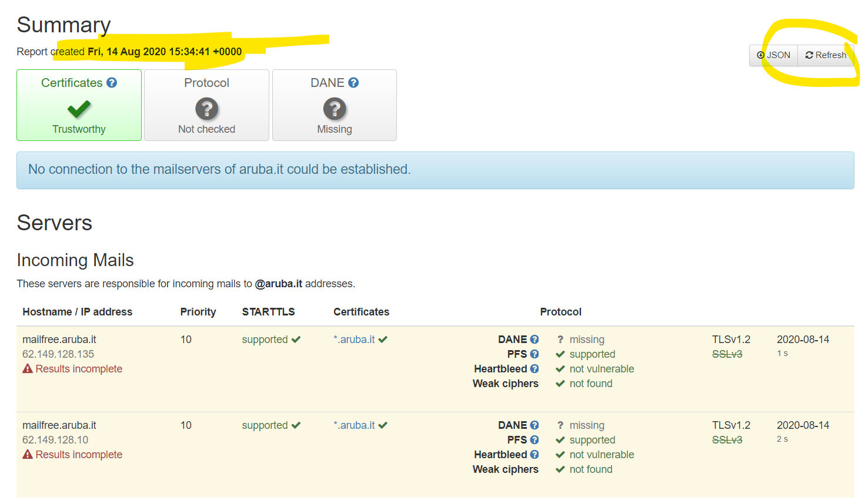862x504 pixels.
Task: Click DANE help icon in second server row
Action: coord(534,425)
